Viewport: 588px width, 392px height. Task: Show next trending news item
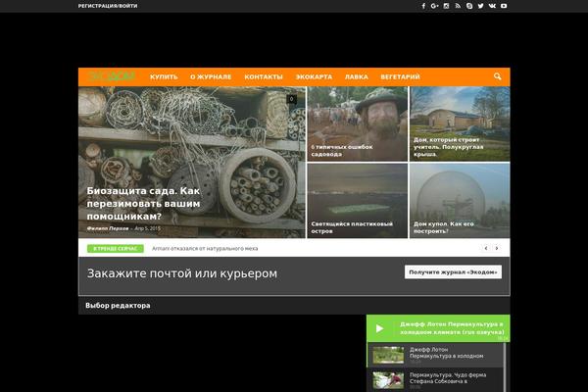[x=499, y=249]
